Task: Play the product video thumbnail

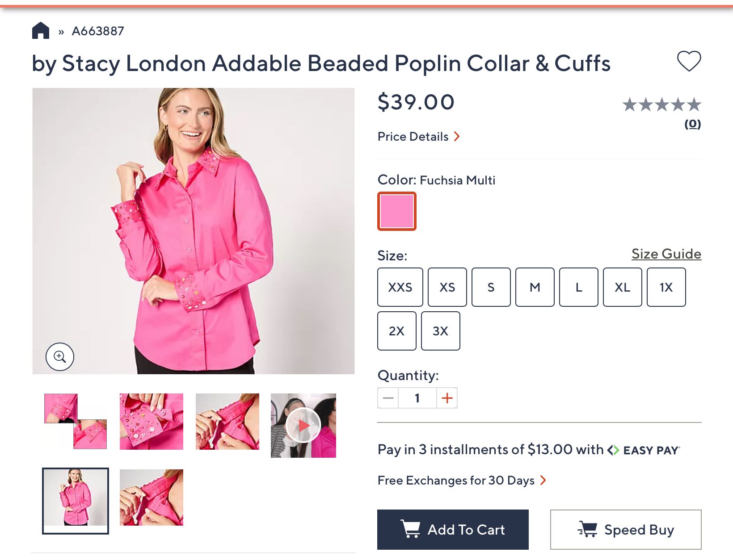Action: 303,425
